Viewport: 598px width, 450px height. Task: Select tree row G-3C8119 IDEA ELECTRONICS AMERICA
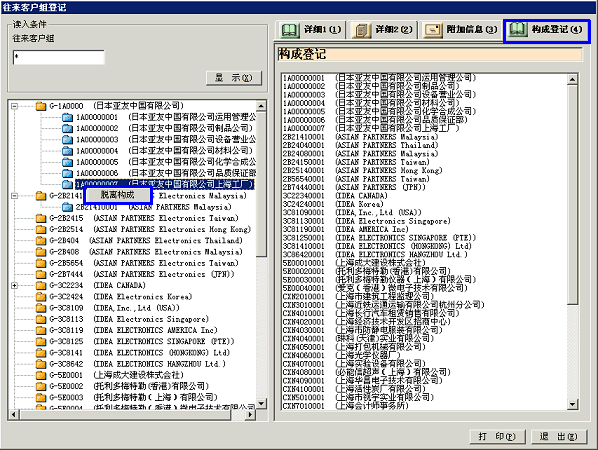pyautogui.click(x=133, y=330)
